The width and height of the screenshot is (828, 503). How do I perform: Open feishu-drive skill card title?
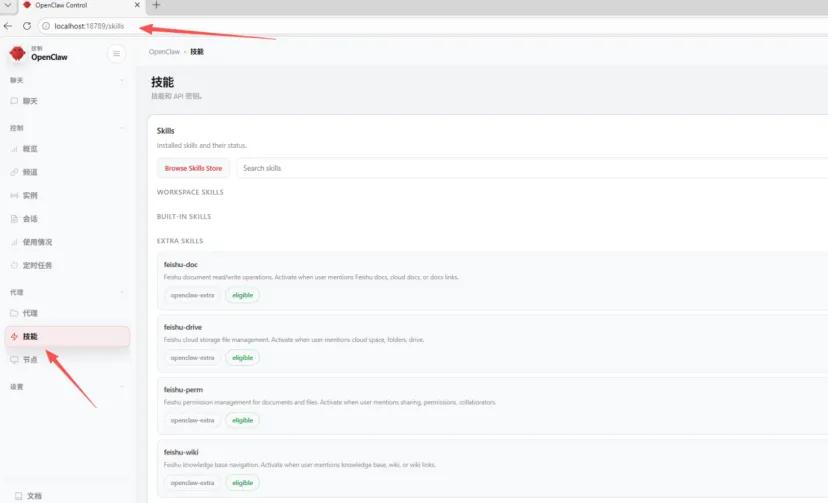[x=183, y=327]
